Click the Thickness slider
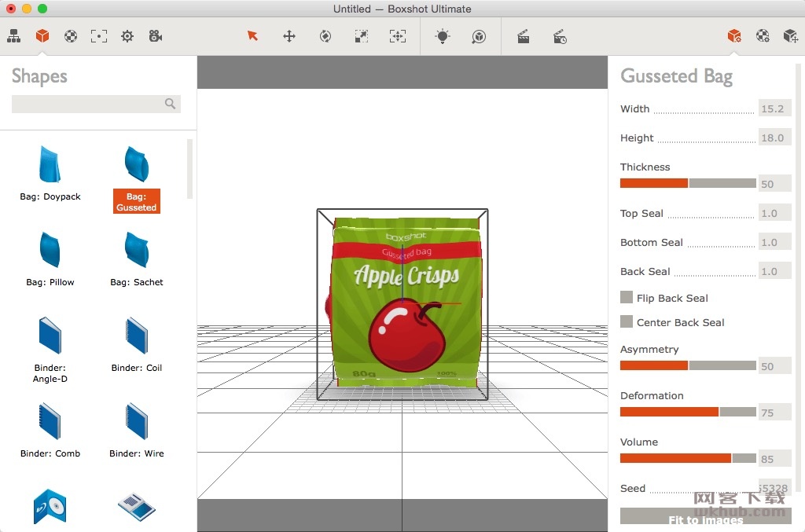The image size is (805, 532). pyautogui.click(x=688, y=183)
